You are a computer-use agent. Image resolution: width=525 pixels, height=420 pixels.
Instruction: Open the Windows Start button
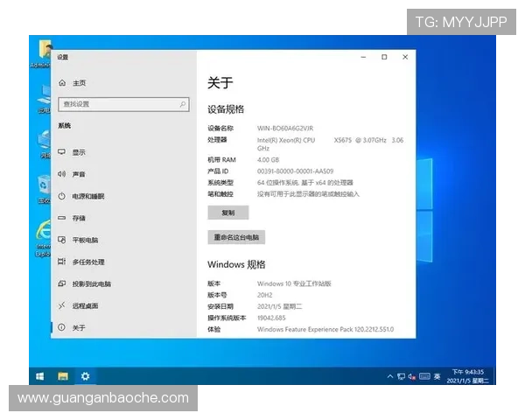(40, 376)
